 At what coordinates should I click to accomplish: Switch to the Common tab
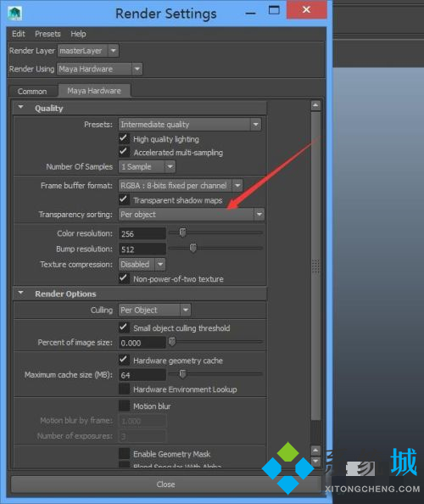(32, 92)
